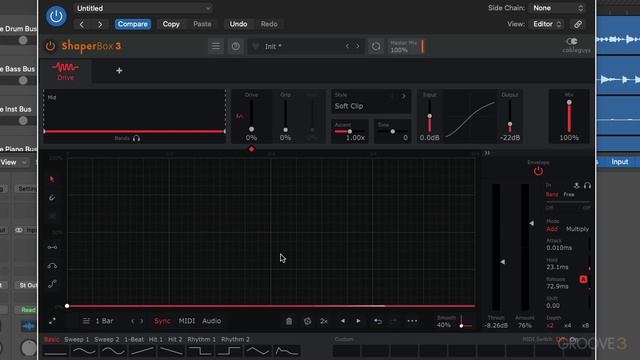Choose the pointer selection tool

[x=52, y=179]
